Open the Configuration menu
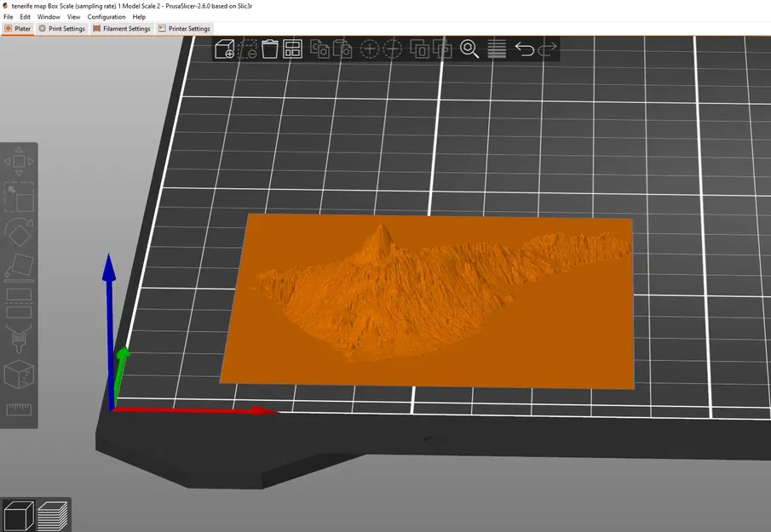771x532 pixels. click(106, 17)
